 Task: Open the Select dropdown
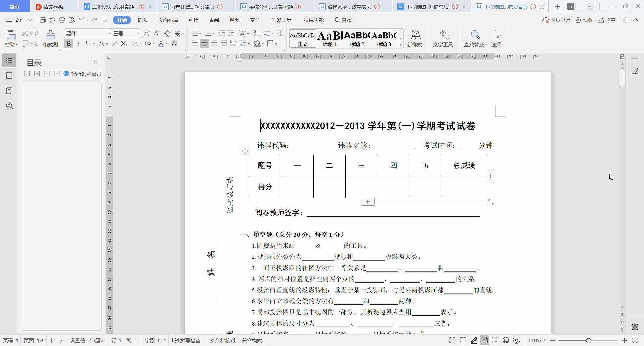pos(498,44)
